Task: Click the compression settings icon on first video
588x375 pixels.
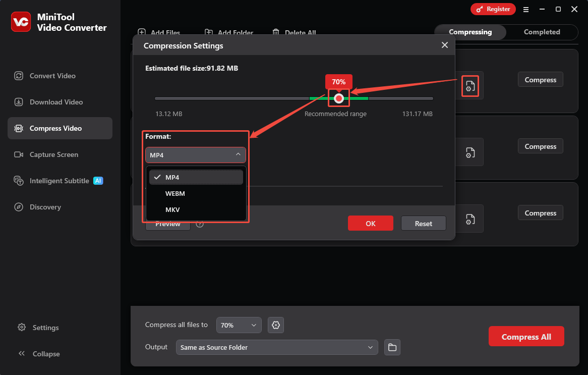Action: (x=470, y=86)
